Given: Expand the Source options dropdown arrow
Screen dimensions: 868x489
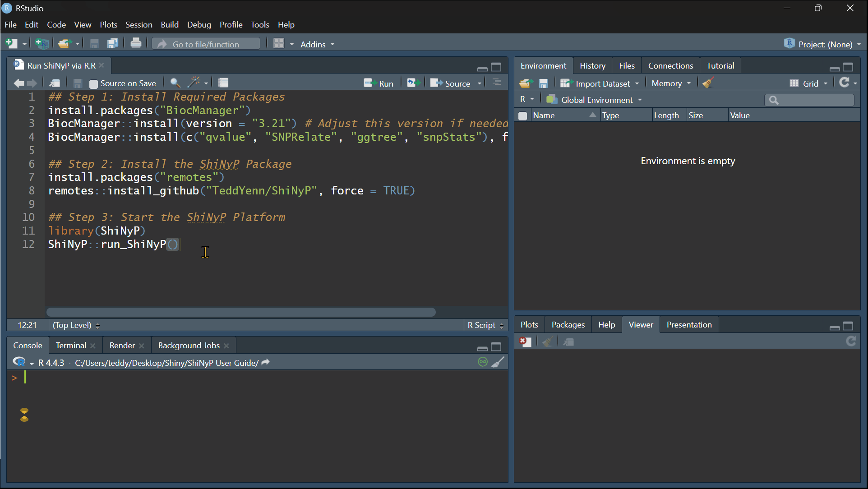Looking at the screenshot, I should click(480, 83).
